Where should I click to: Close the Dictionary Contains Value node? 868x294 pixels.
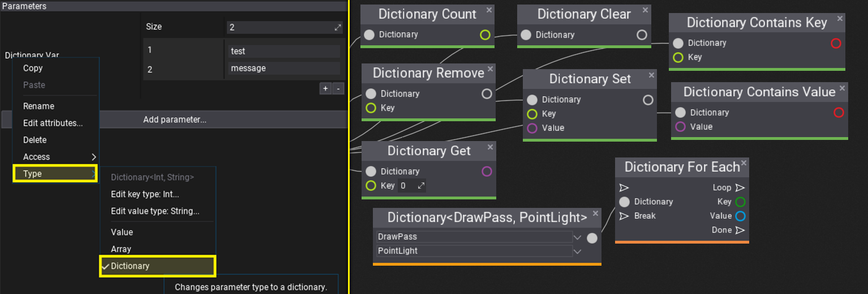click(843, 88)
